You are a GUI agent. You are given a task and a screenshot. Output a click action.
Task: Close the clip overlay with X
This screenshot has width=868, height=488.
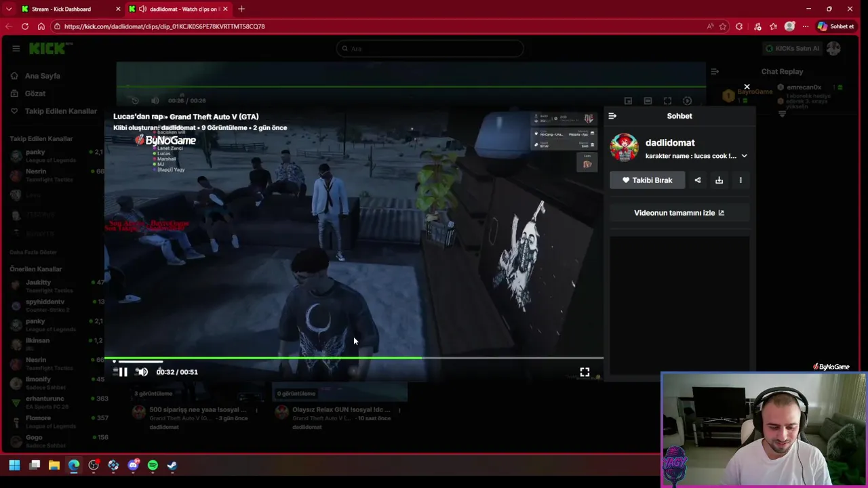pyautogui.click(x=747, y=87)
